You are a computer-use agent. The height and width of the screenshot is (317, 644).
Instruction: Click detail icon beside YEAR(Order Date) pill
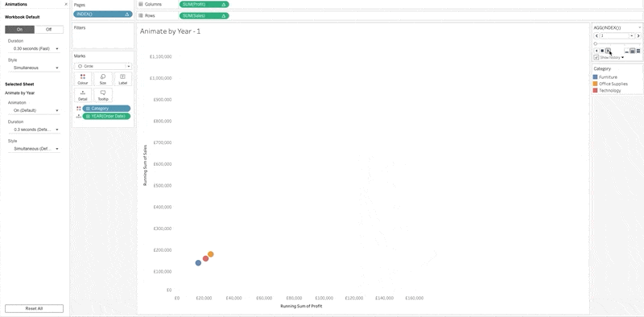78,116
